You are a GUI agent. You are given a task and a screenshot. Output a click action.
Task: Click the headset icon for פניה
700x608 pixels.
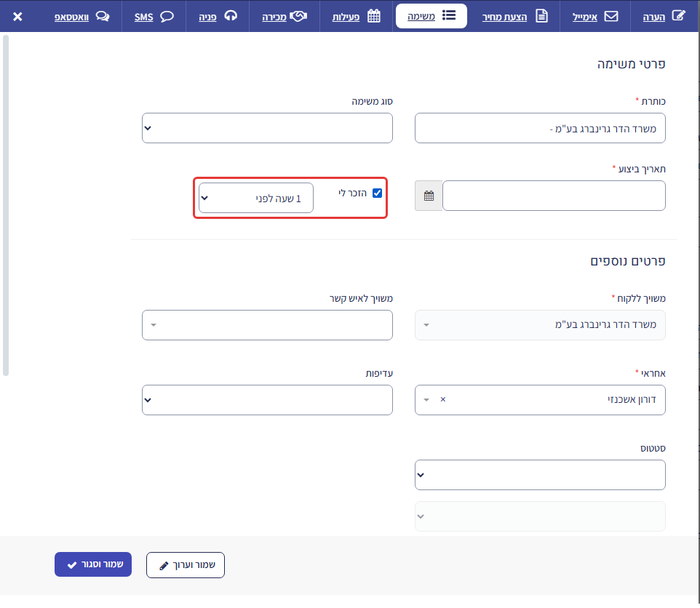[x=231, y=15]
